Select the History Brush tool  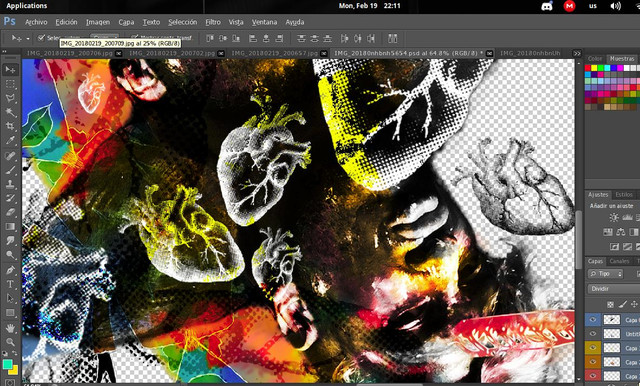(x=10, y=198)
